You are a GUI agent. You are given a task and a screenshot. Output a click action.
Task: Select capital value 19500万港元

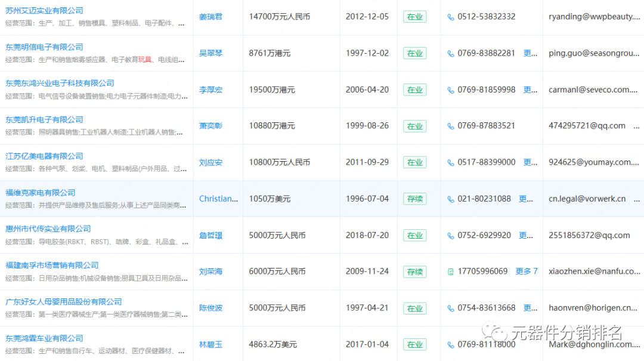[x=272, y=90]
